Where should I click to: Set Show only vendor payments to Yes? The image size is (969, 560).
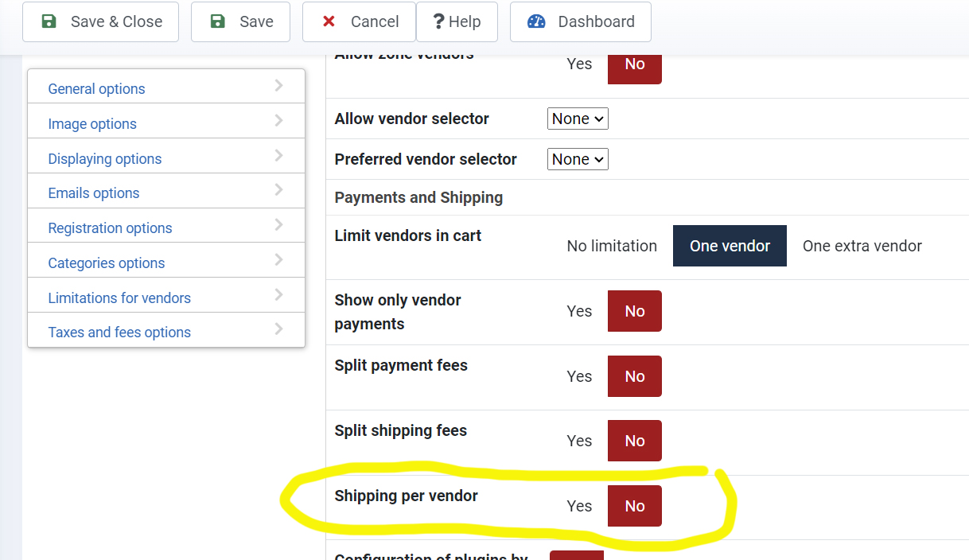[x=579, y=311]
